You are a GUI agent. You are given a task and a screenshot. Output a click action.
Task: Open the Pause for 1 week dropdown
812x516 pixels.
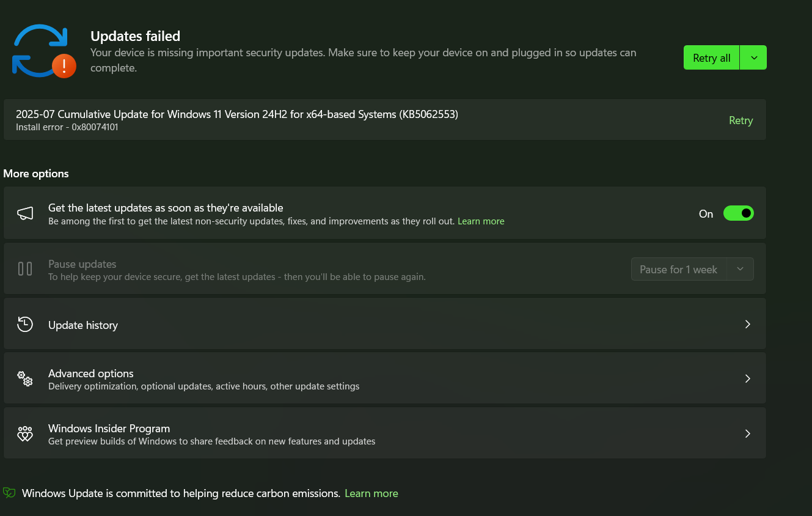click(740, 269)
